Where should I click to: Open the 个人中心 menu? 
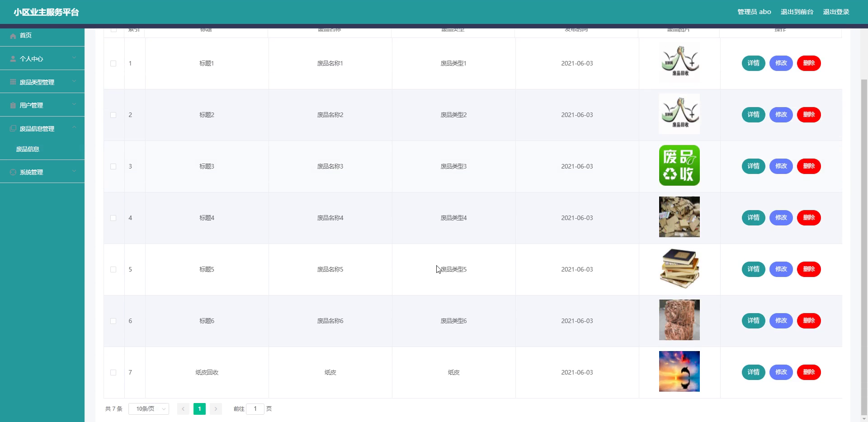click(x=42, y=59)
